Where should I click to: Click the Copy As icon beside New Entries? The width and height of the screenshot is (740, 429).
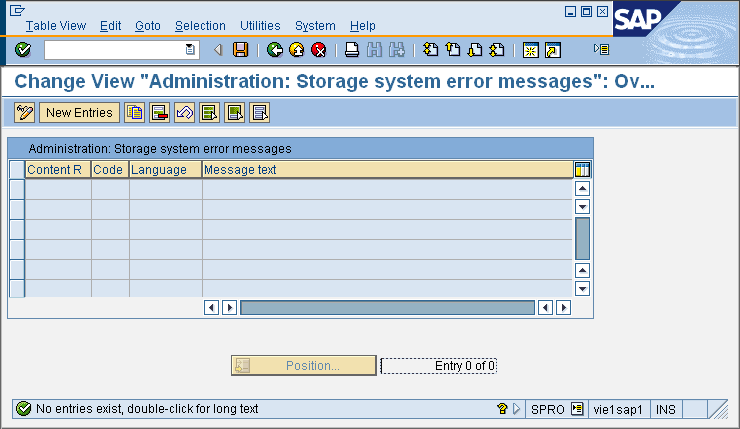click(x=134, y=113)
